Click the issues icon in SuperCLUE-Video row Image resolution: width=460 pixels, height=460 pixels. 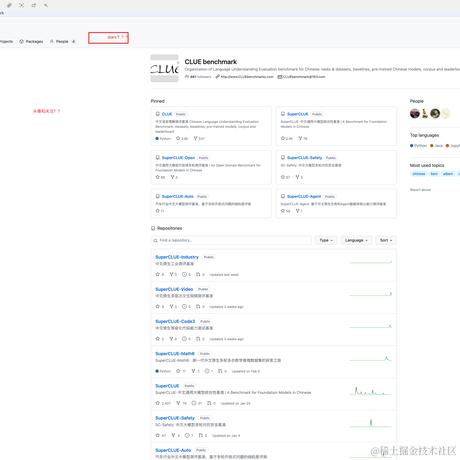(184, 306)
